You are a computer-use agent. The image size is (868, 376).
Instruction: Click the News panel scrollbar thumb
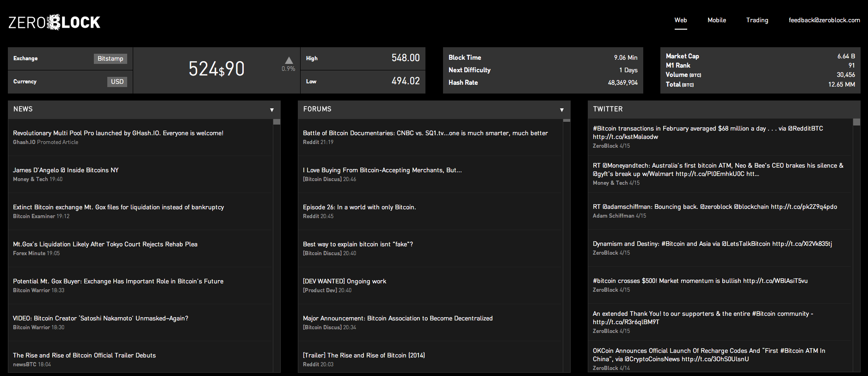point(277,122)
